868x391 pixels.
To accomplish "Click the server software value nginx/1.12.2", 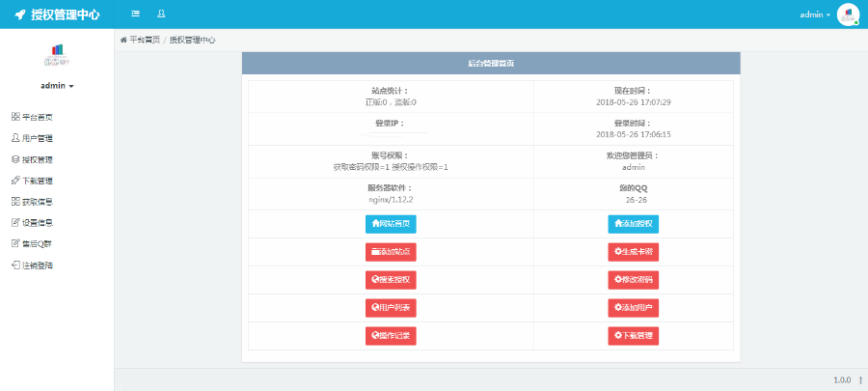I will tap(391, 200).
